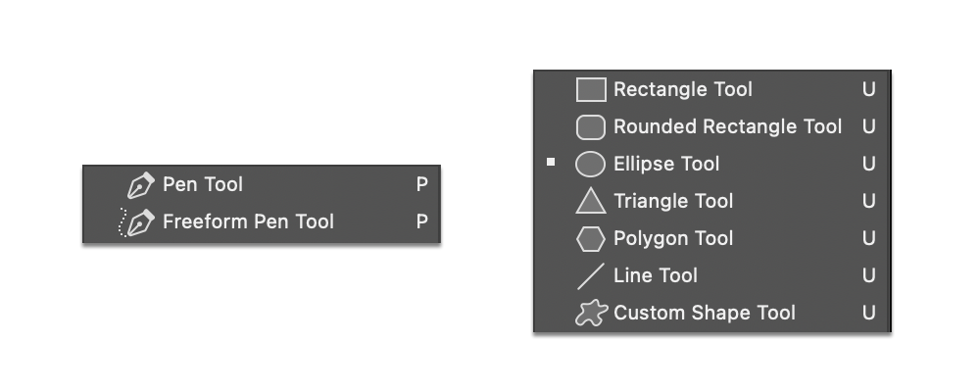The height and width of the screenshot is (392, 980).
Task: Select the Pen Tool nib icon
Action: [x=140, y=185]
